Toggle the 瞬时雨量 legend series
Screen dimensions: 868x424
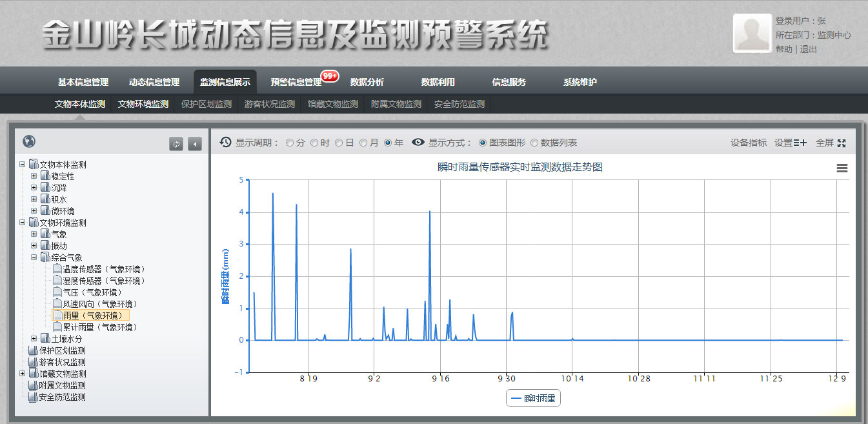533,399
